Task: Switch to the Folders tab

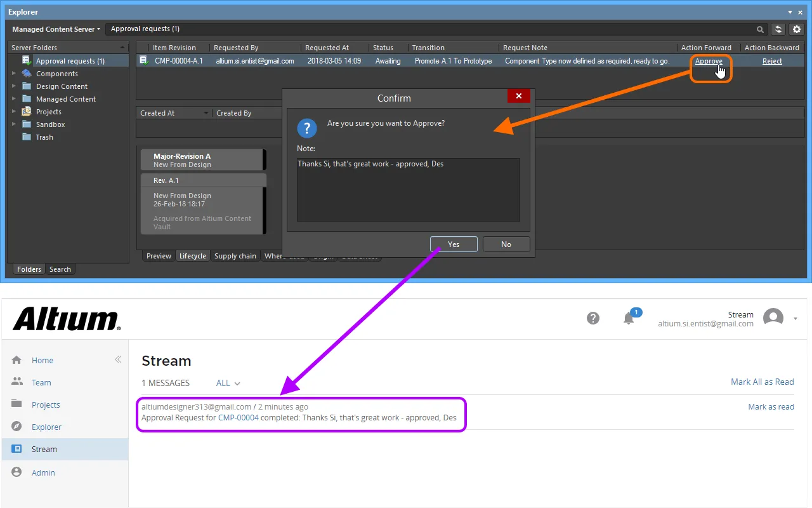Action: pyautogui.click(x=29, y=269)
